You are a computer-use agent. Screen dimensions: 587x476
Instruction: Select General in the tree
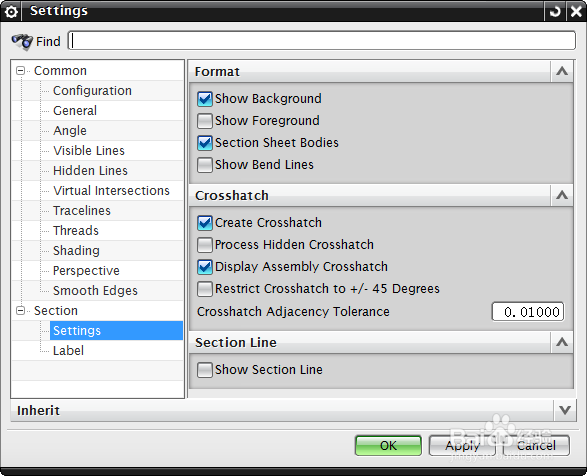tap(75, 110)
